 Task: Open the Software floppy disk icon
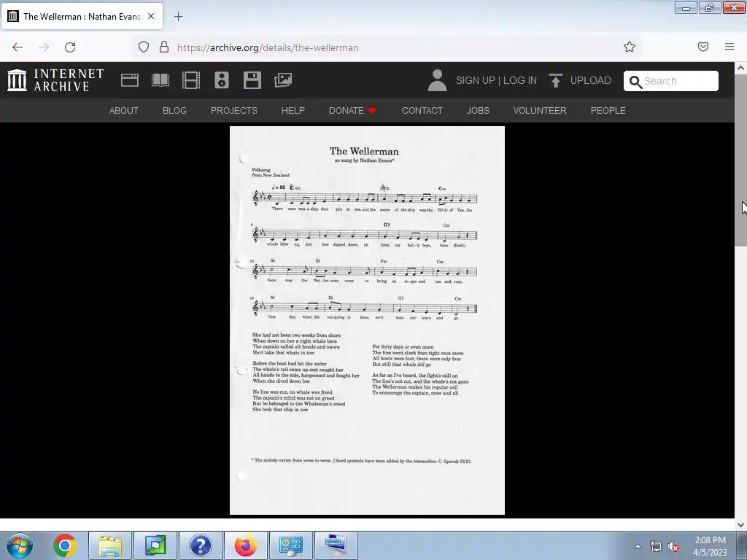click(252, 80)
